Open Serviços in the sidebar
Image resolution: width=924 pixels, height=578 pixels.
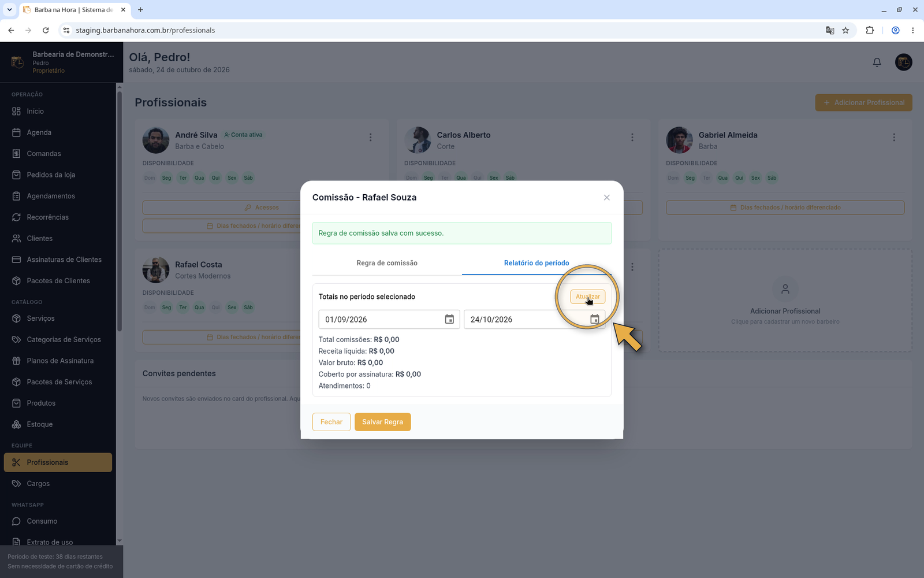tap(58, 318)
